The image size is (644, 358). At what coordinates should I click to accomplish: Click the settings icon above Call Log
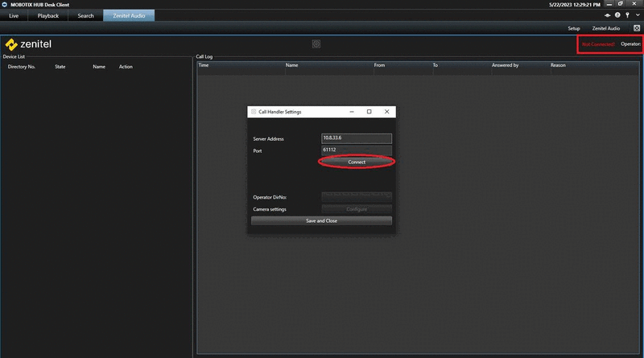point(316,43)
